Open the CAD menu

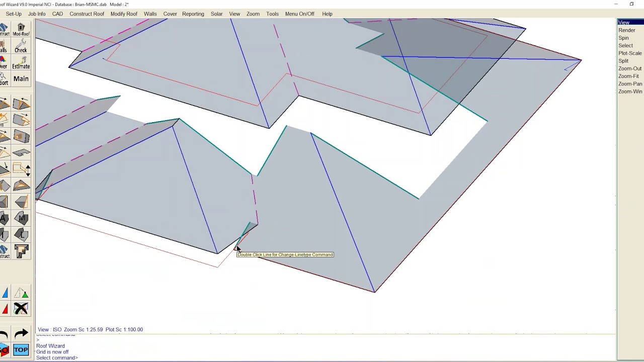pos(57,14)
